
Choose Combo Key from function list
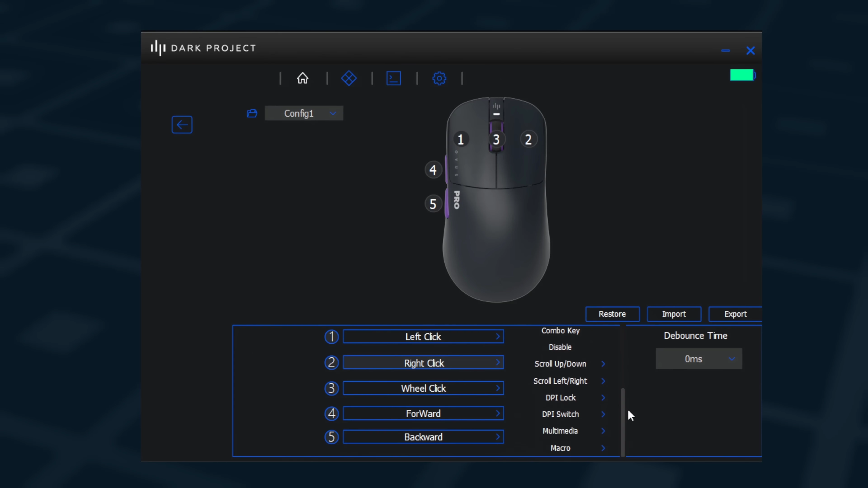pyautogui.click(x=560, y=331)
